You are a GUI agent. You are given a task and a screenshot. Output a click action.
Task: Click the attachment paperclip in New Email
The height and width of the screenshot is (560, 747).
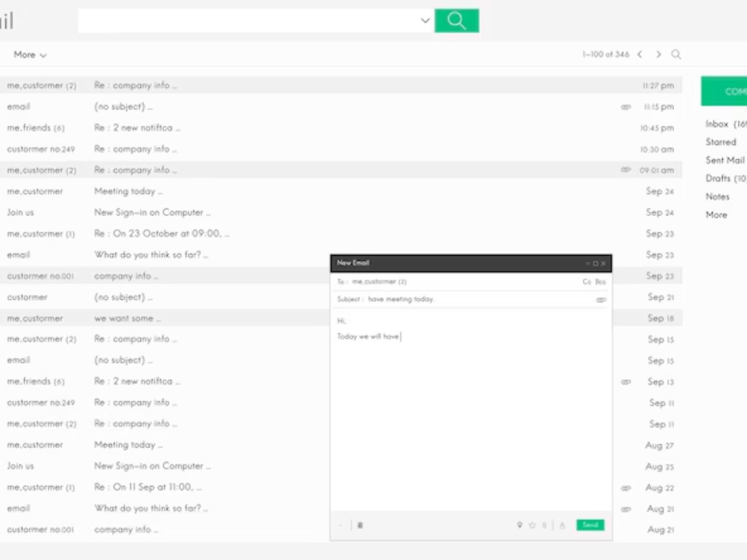coord(601,300)
